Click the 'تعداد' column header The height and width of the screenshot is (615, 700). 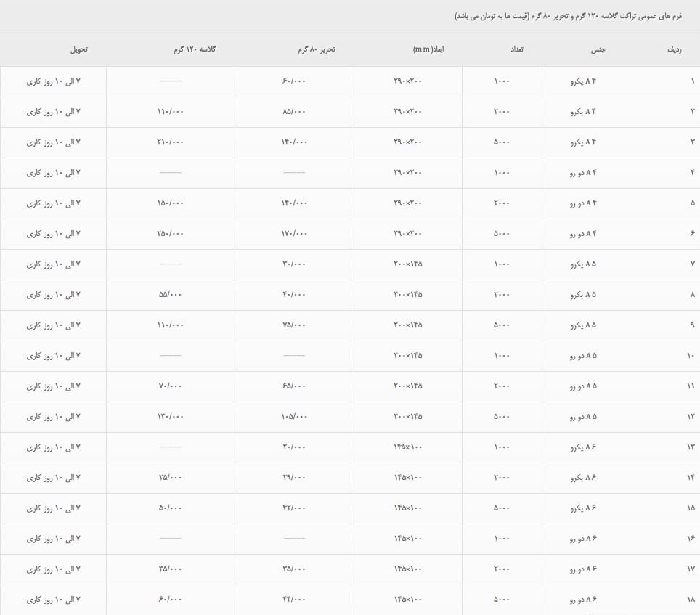(517, 49)
